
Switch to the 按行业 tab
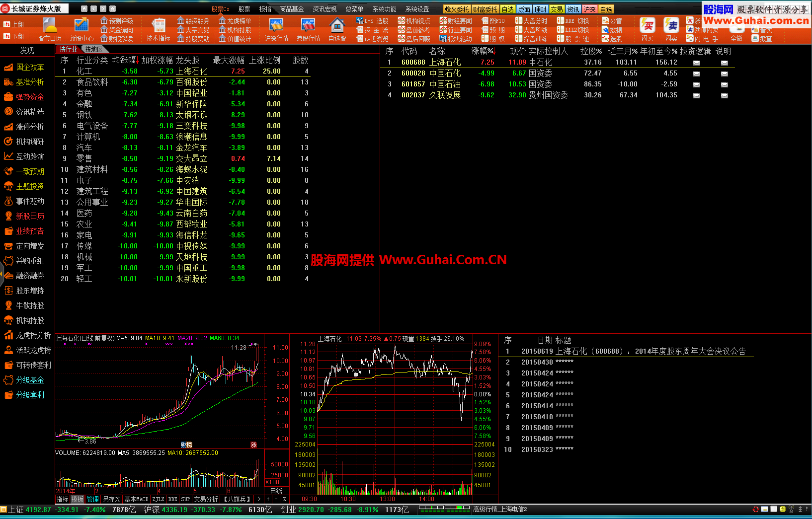(69, 49)
